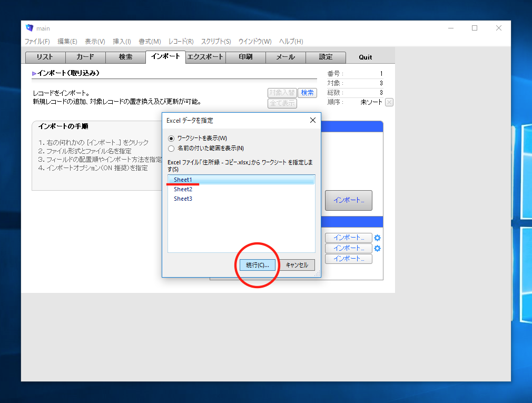The image size is (532, 403).
Task: Close the Excel data dialog
Action: (x=312, y=120)
